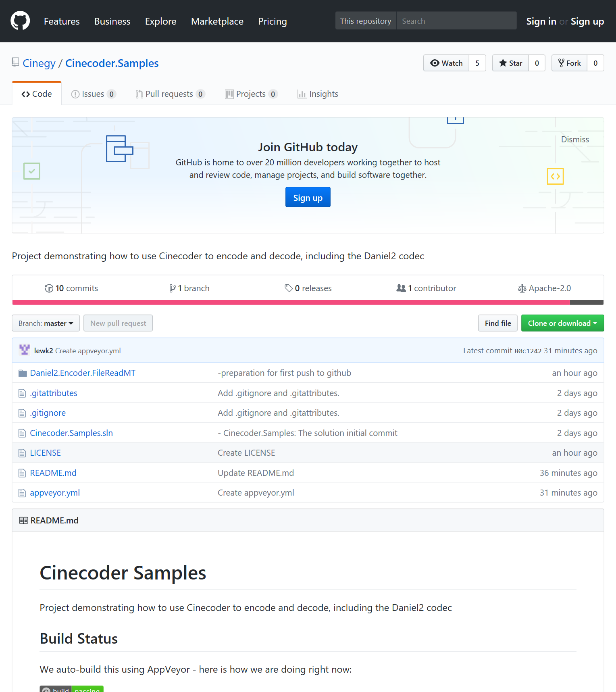View the 1 branch link

coord(189,288)
